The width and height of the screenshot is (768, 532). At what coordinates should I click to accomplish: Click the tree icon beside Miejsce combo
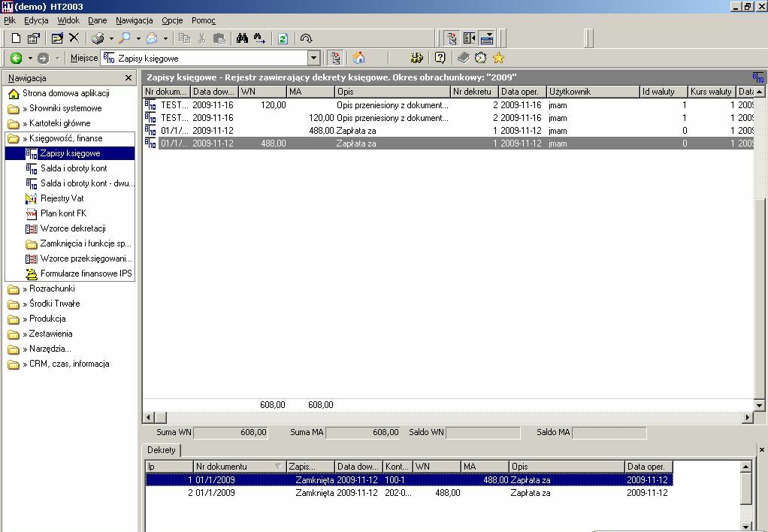click(x=335, y=59)
